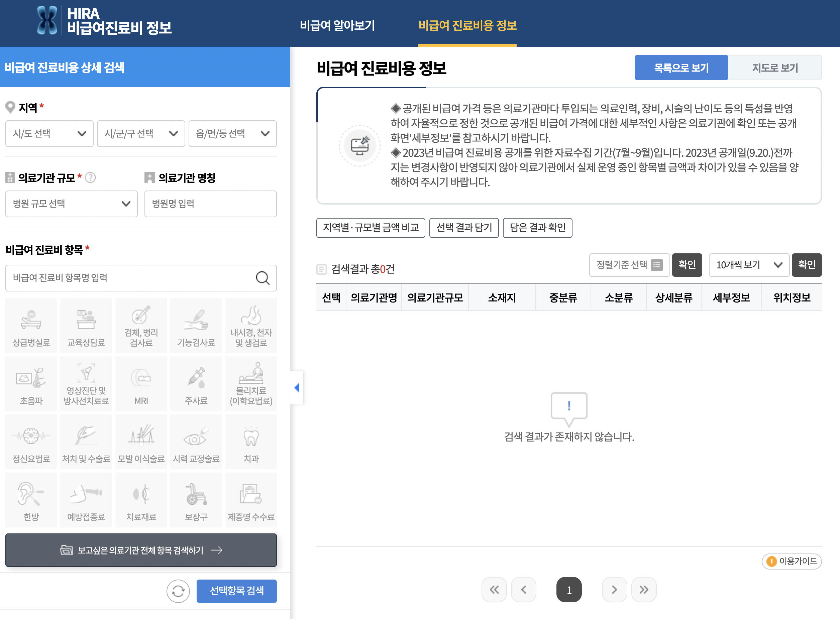Click the reset (refresh) icon above search
The height and width of the screenshot is (619, 840).
pos(178,591)
